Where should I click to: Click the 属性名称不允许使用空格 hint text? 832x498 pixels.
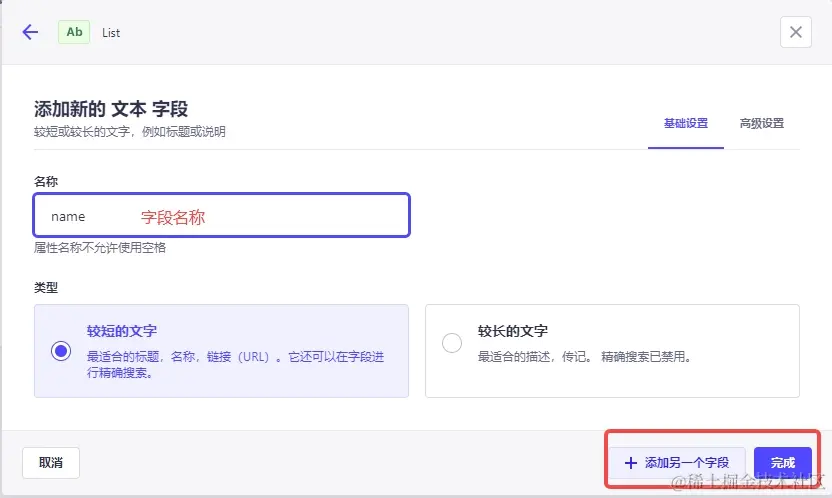pos(100,247)
